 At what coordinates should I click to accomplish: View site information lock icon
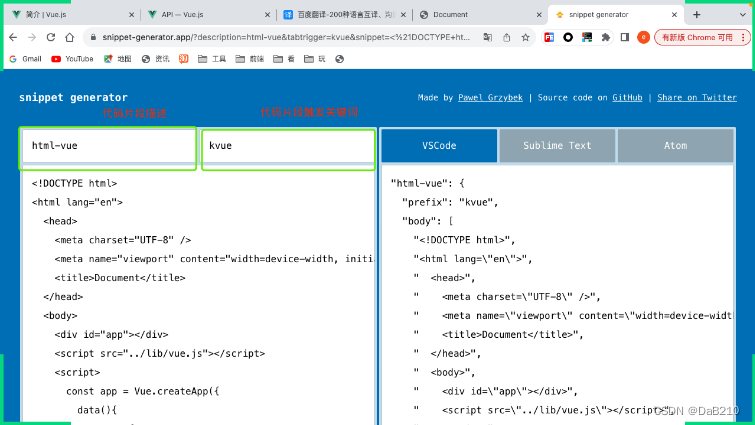point(93,37)
